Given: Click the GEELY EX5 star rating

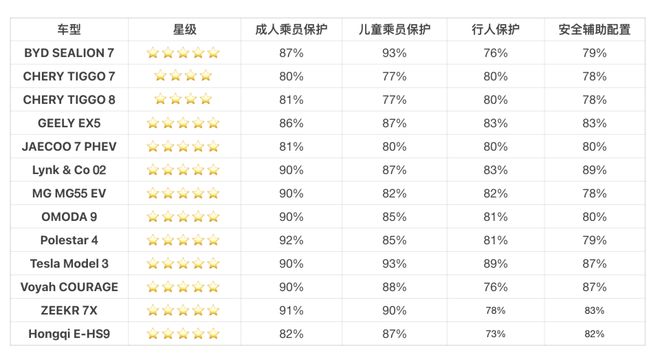Looking at the screenshot, I should [x=183, y=123].
